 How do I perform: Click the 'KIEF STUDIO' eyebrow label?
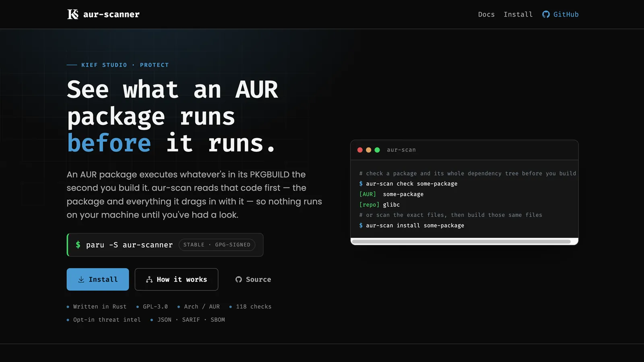point(104,65)
